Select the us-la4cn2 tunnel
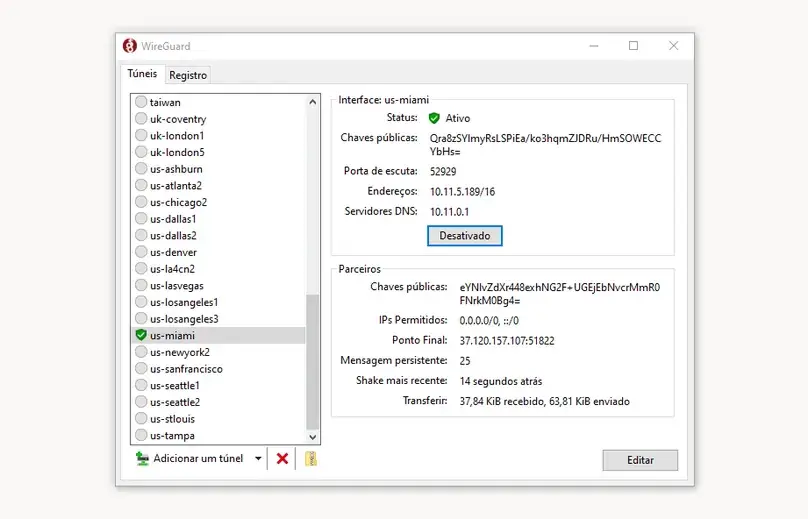This screenshot has height=519, width=808. pos(218,269)
